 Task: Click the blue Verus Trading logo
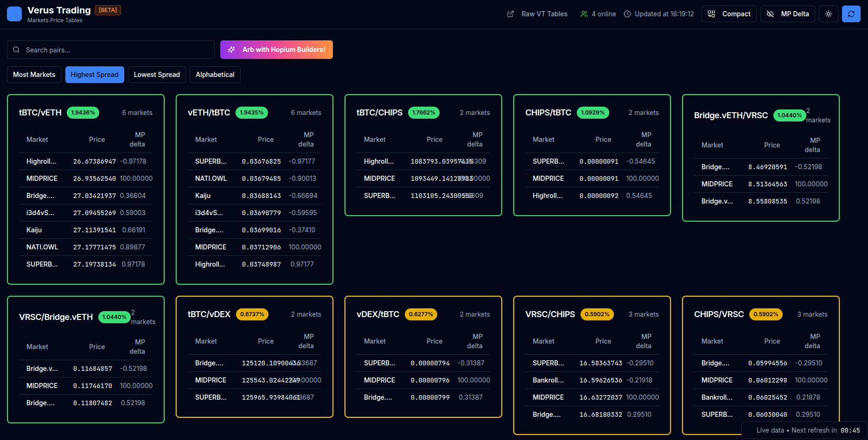14,14
